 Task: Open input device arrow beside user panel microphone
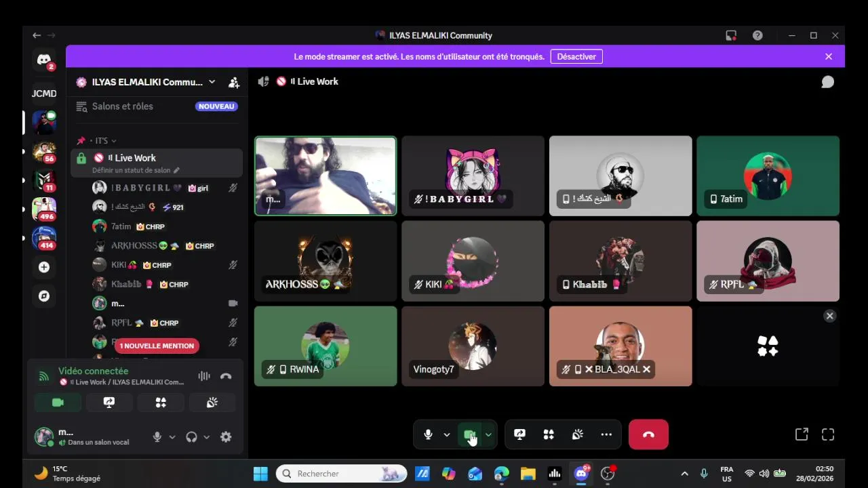pyautogui.click(x=172, y=437)
